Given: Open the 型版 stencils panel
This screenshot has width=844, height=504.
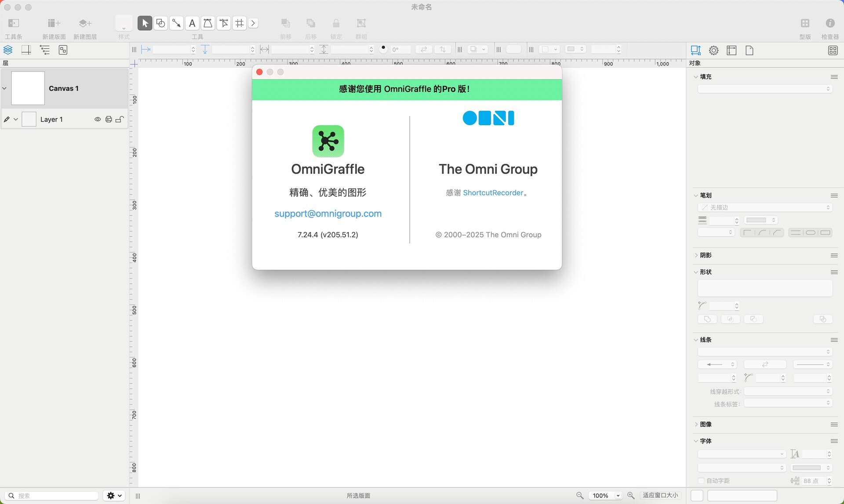Looking at the screenshot, I should [805, 23].
